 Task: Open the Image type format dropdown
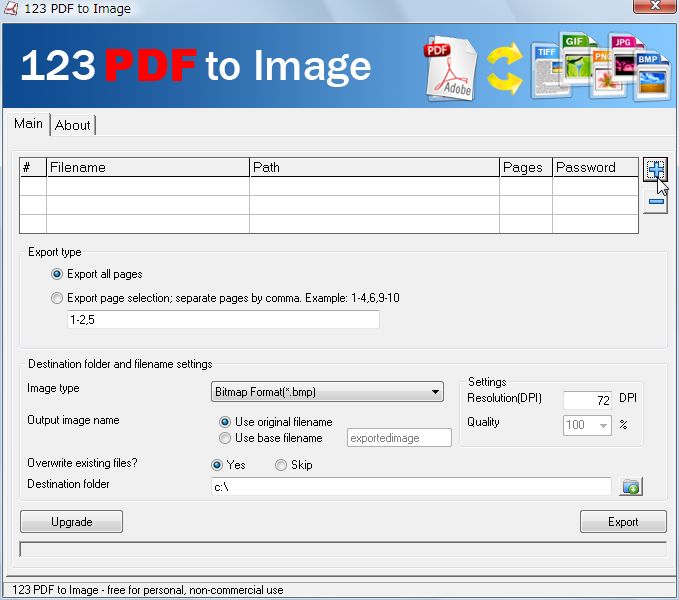click(x=327, y=392)
